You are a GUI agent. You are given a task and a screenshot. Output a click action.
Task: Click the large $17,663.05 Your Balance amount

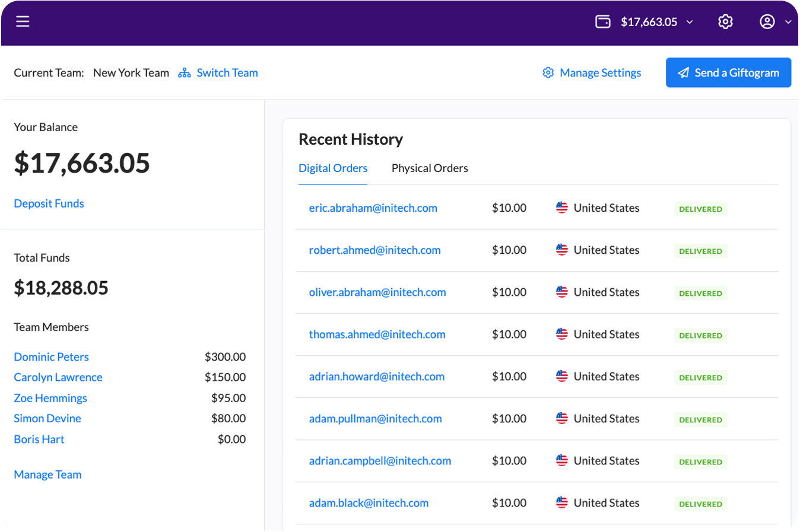pyautogui.click(x=82, y=163)
